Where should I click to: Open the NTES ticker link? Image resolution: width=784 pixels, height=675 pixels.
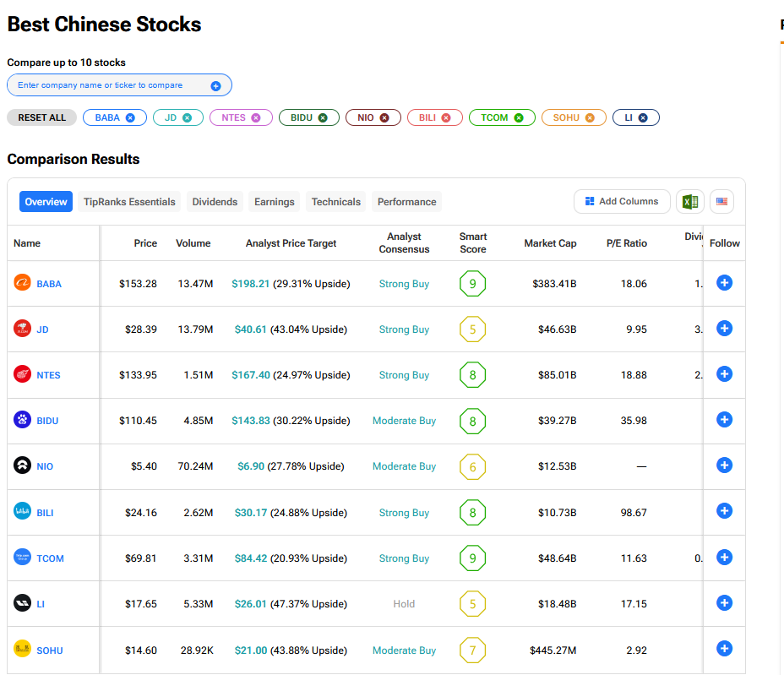(x=48, y=375)
